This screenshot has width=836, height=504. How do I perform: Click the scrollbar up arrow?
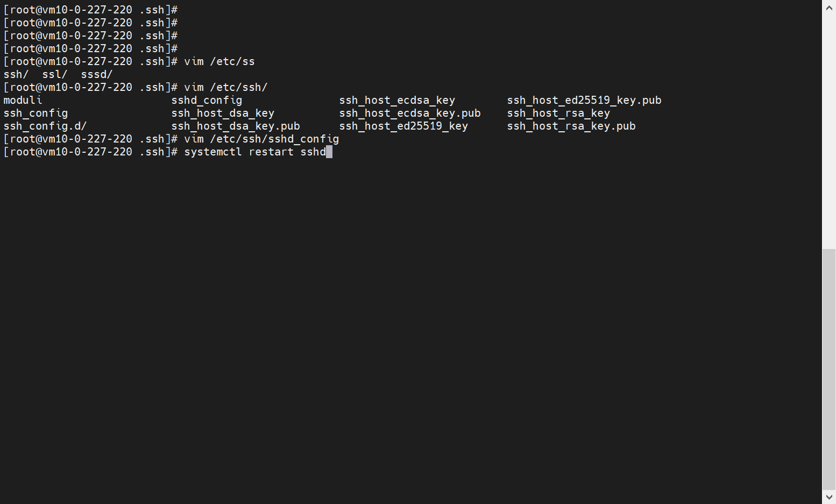tap(829, 7)
